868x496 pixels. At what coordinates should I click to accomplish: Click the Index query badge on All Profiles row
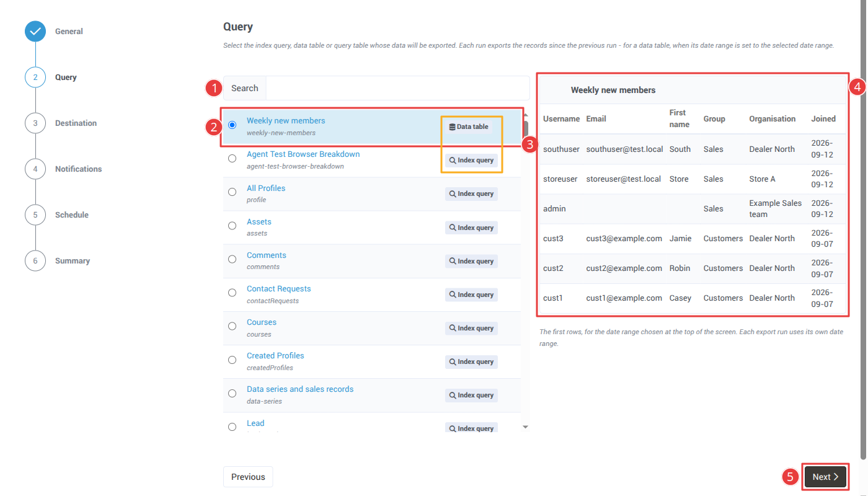pos(471,193)
